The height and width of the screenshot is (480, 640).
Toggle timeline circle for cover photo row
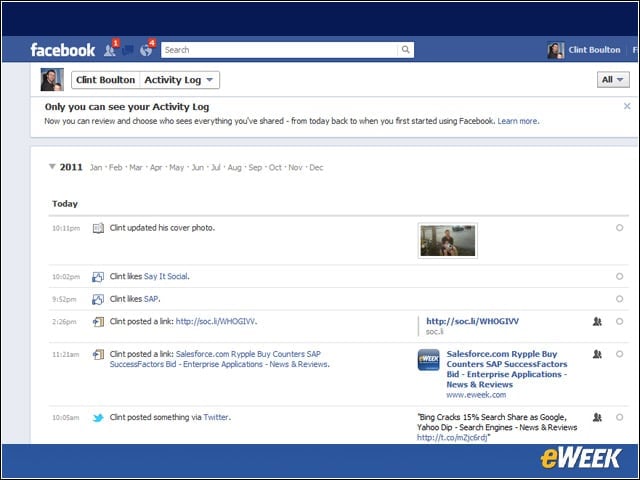click(x=620, y=228)
